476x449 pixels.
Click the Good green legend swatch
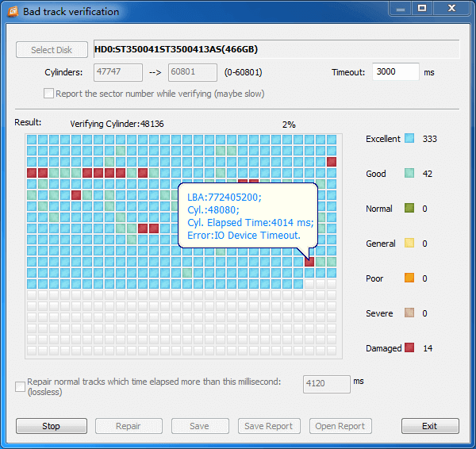pyautogui.click(x=409, y=174)
